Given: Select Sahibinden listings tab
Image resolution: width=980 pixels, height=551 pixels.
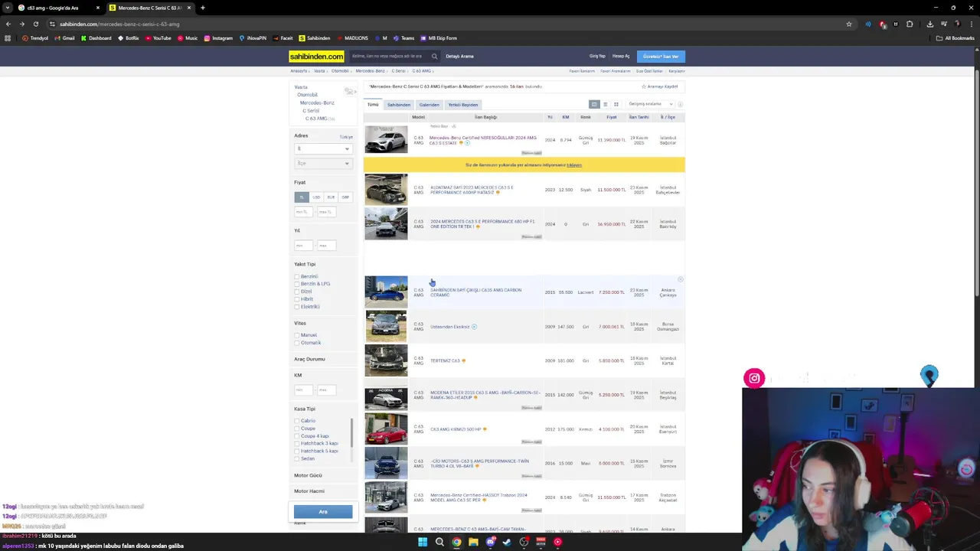Looking at the screenshot, I should 398,105.
